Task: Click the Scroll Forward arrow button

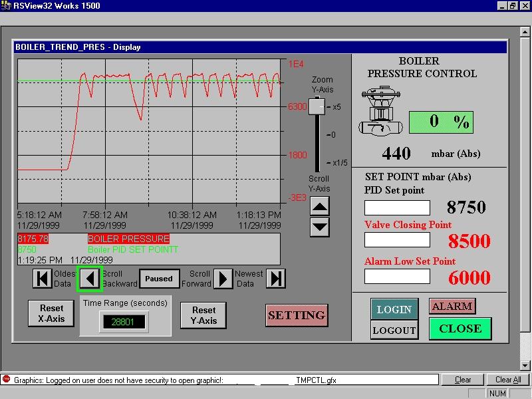Action: point(223,279)
